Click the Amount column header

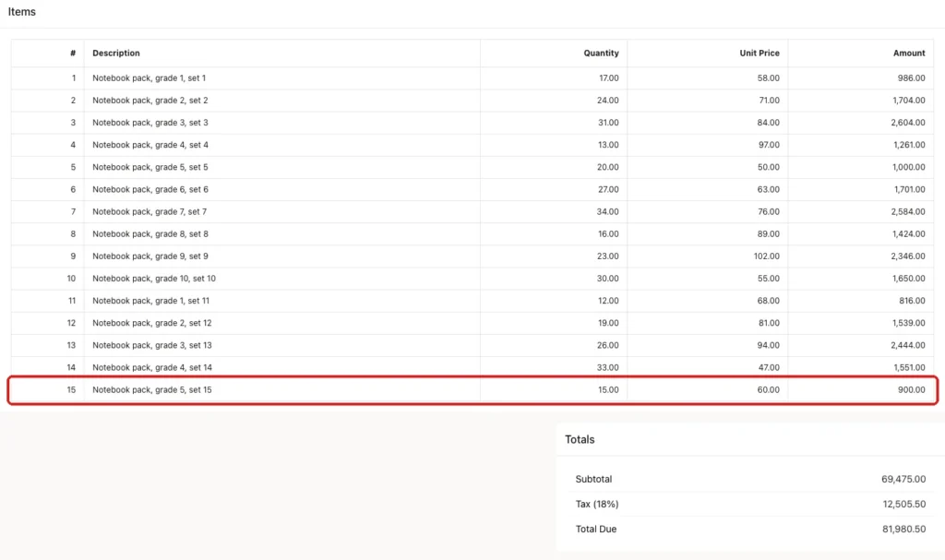click(909, 53)
